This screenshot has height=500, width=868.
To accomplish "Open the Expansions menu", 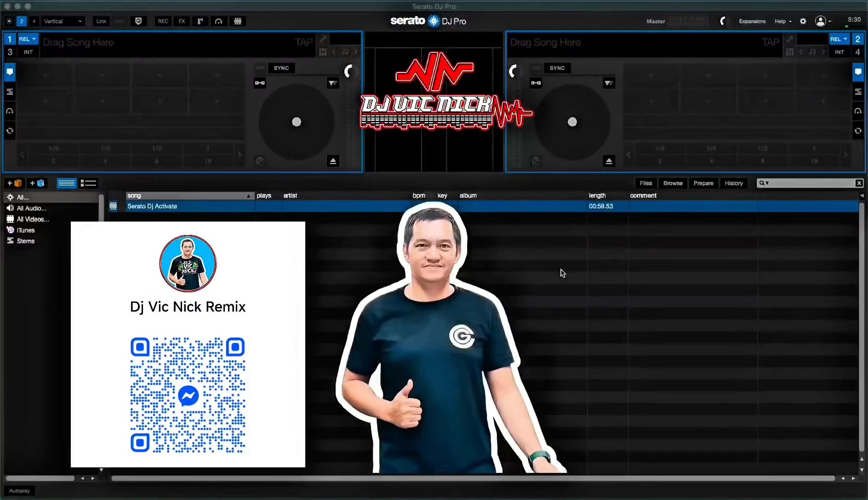I will point(752,21).
